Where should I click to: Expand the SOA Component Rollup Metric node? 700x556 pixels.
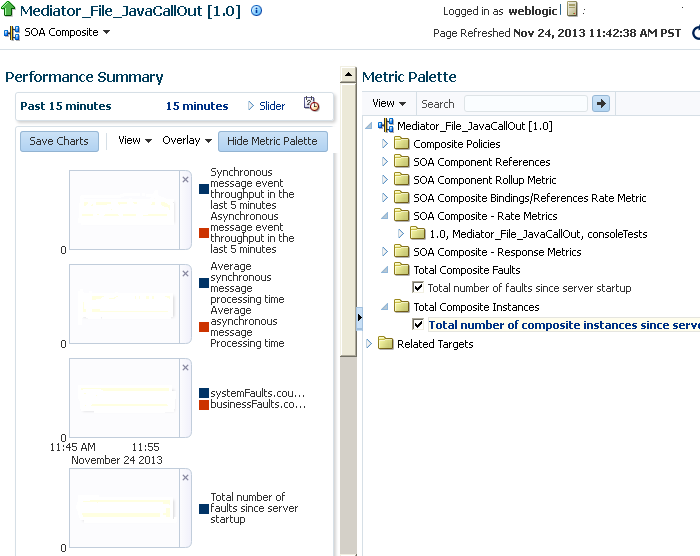tap(385, 180)
